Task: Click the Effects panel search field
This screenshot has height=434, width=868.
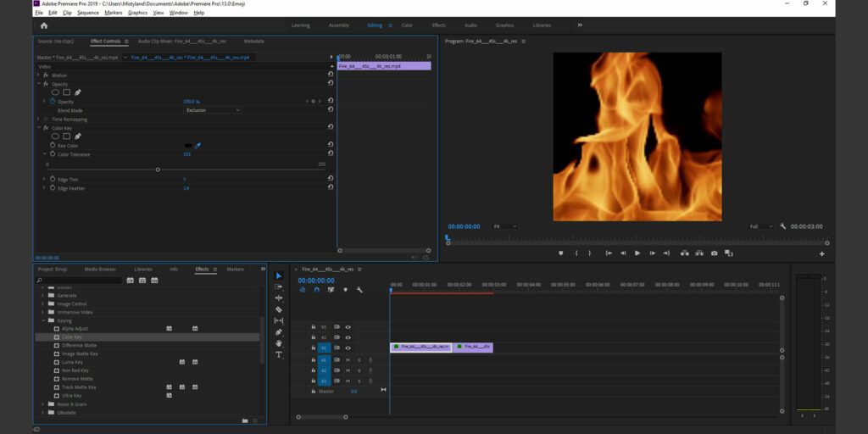Action: click(x=79, y=281)
